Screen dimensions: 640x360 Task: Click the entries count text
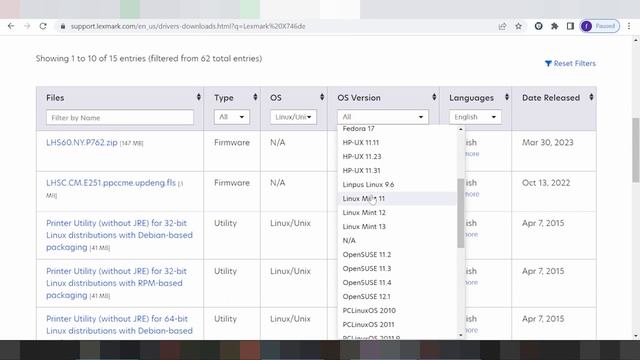point(149,58)
